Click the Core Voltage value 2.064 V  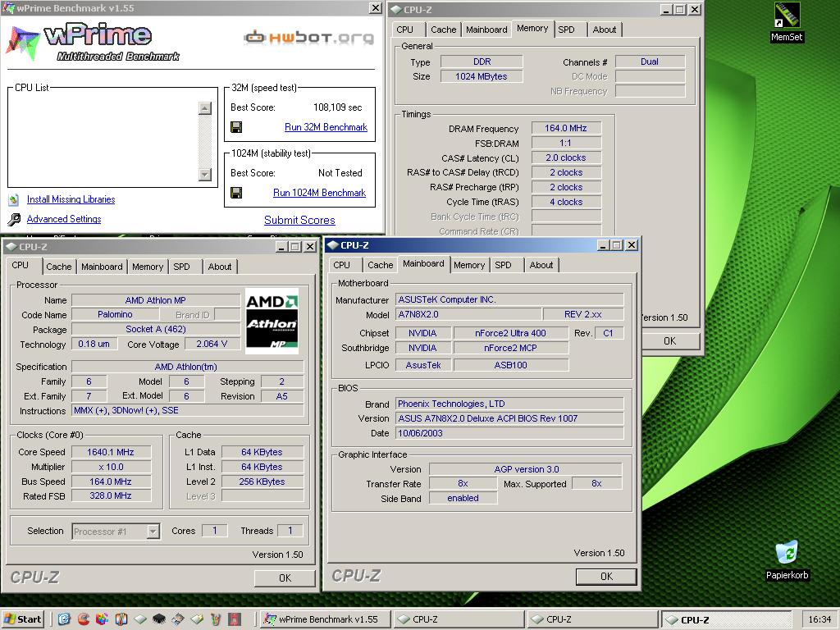coord(212,344)
